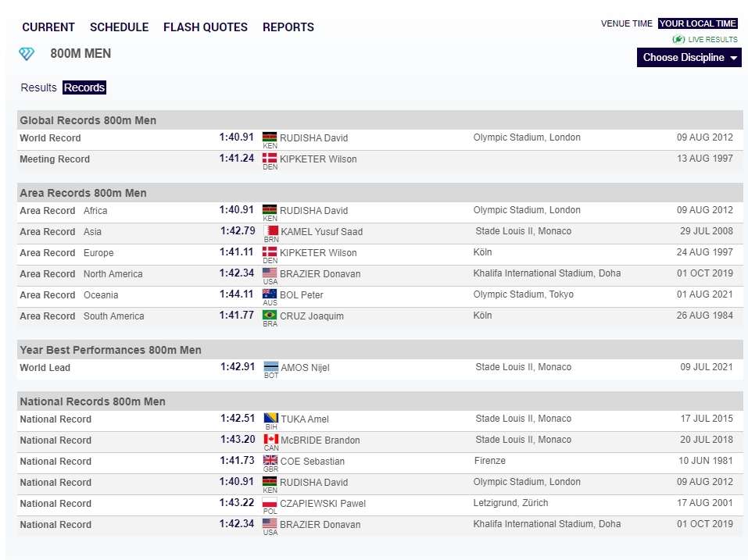748x560 pixels.
Task: Click Bahrain flag next to KAMEL Yusuf Saad
Action: (270, 231)
